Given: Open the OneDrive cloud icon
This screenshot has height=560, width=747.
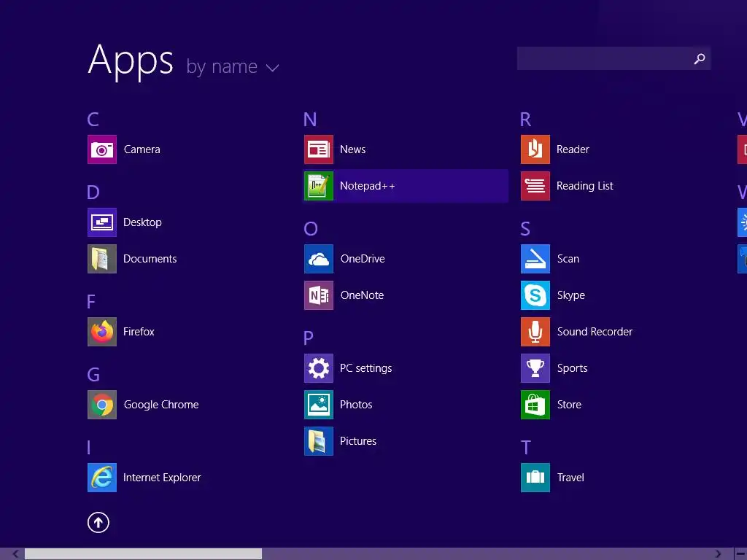Looking at the screenshot, I should click(319, 259).
